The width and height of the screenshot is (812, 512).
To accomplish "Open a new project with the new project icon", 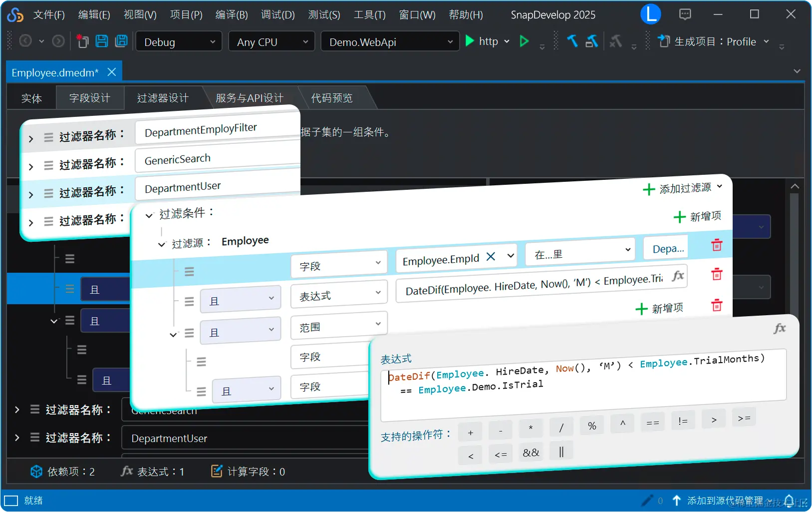I will 82,41.
